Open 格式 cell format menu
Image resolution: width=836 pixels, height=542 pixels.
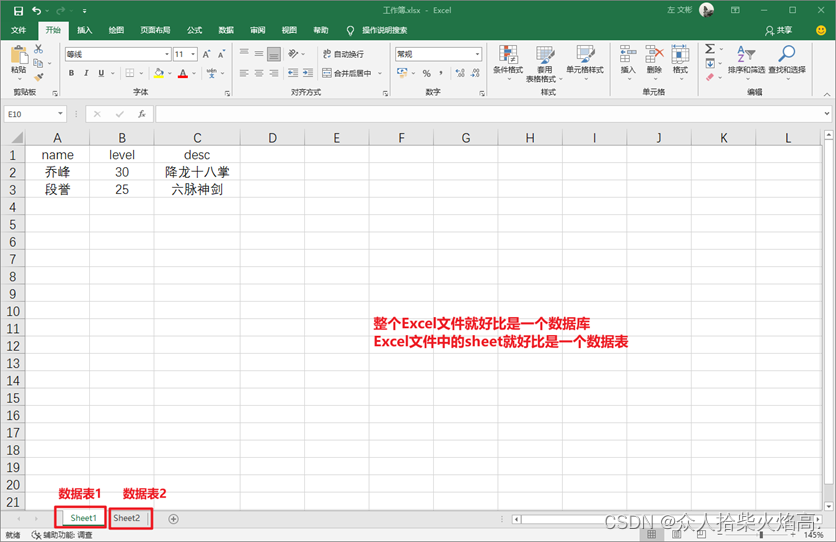pos(680,63)
